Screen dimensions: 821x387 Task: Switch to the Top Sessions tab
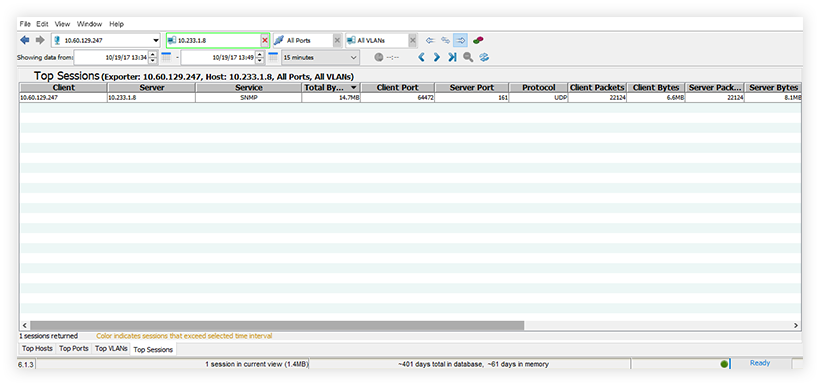click(x=153, y=349)
